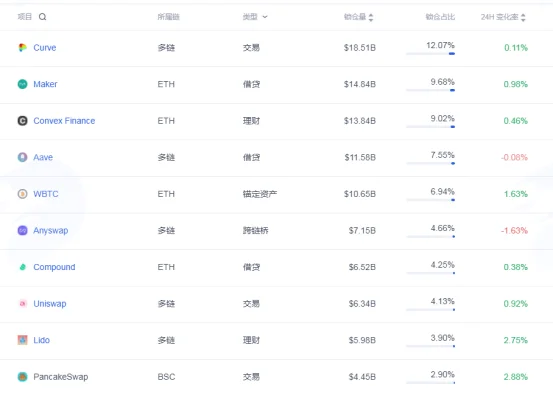The image size is (553, 395).
Task: Click the PancakeSwap row name
Action: pos(61,377)
